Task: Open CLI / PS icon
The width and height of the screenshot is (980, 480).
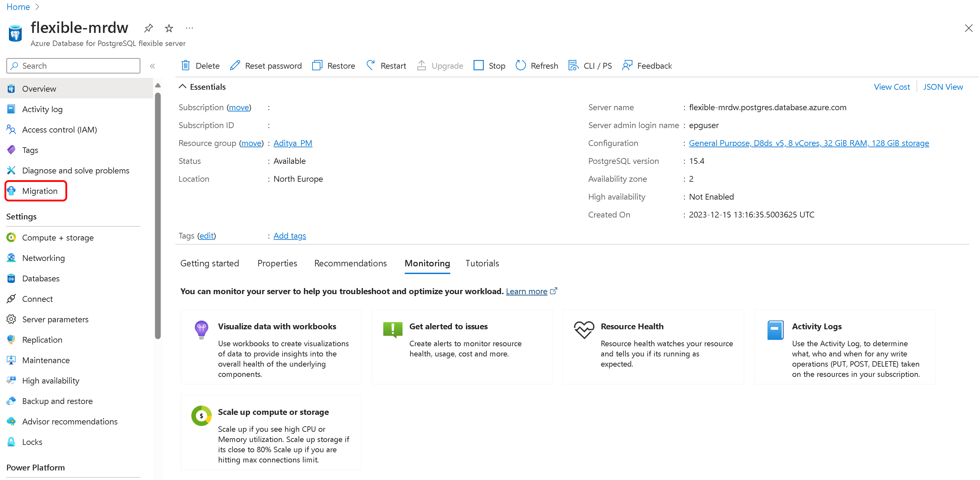Action: (573, 65)
